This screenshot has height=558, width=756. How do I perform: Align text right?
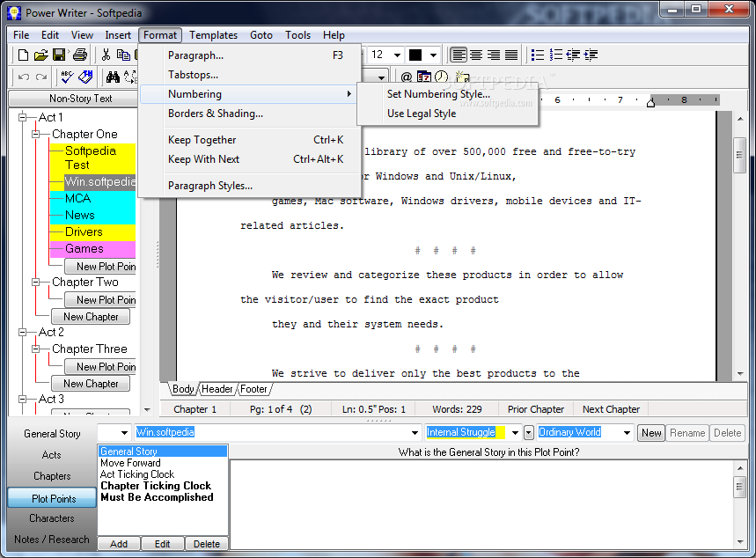(493, 55)
